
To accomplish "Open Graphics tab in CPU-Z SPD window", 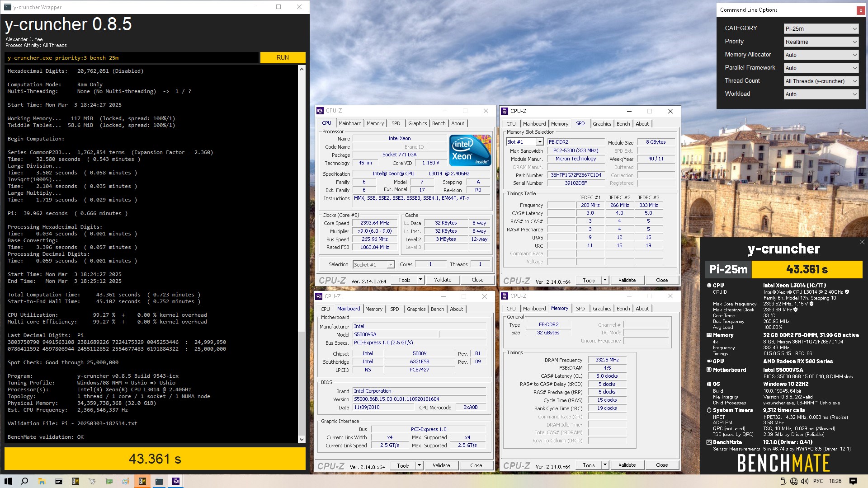I will pyautogui.click(x=602, y=124).
